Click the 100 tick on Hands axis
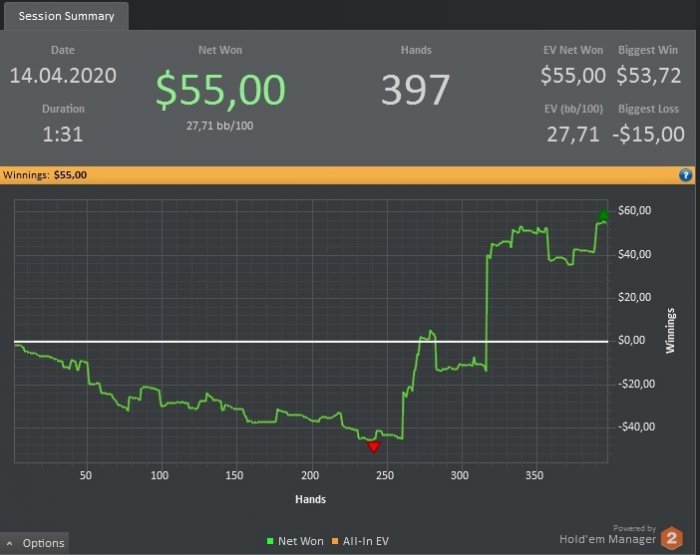Image resolution: width=700 pixels, height=555 pixels. click(159, 476)
